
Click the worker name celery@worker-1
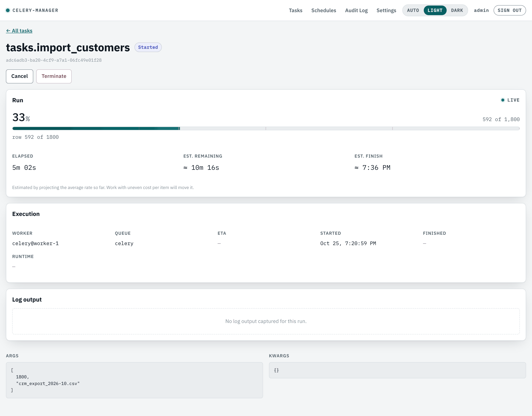tap(35, 243)
